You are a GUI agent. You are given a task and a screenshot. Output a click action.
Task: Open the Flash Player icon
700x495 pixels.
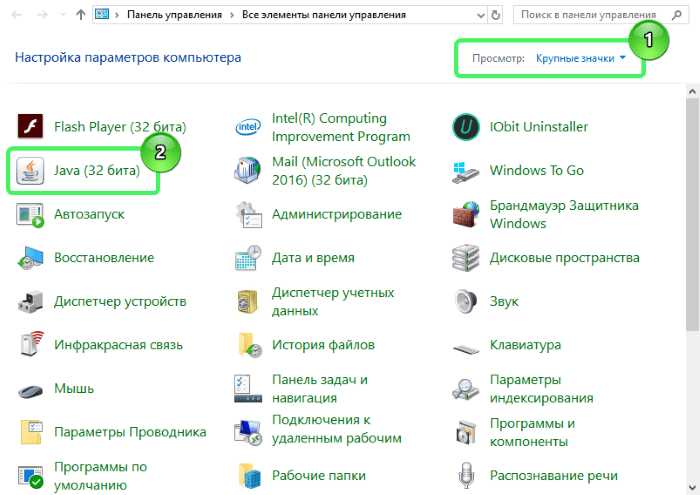(30, 127)
